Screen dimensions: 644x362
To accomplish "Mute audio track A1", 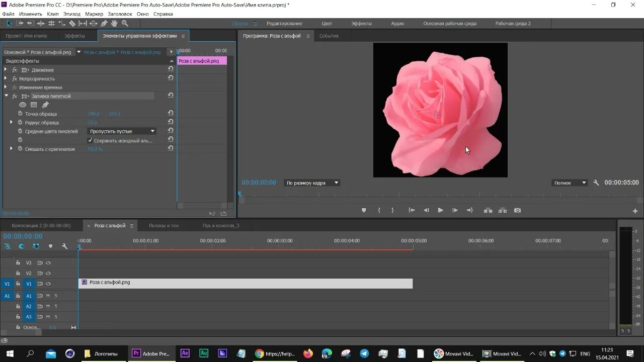I will (48, 296).
